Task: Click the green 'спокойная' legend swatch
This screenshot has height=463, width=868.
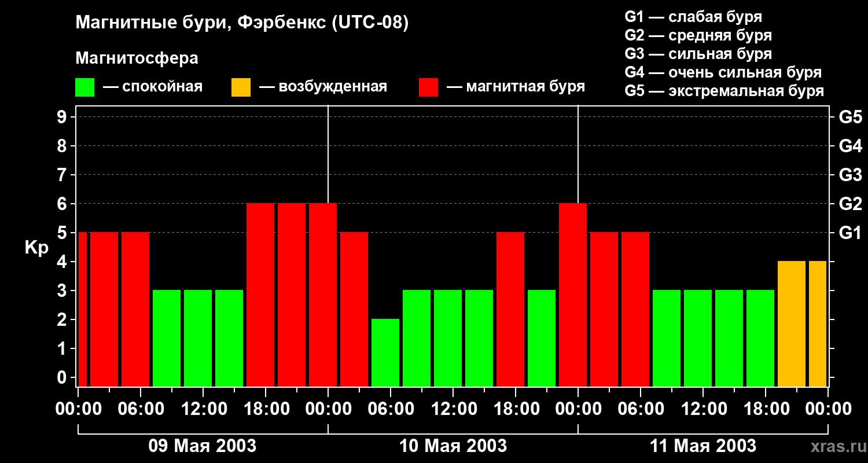Action: (x=84, y=87)
